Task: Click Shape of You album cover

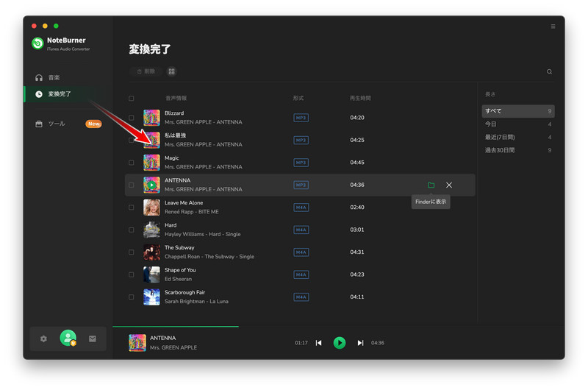Action: point(151,274)
